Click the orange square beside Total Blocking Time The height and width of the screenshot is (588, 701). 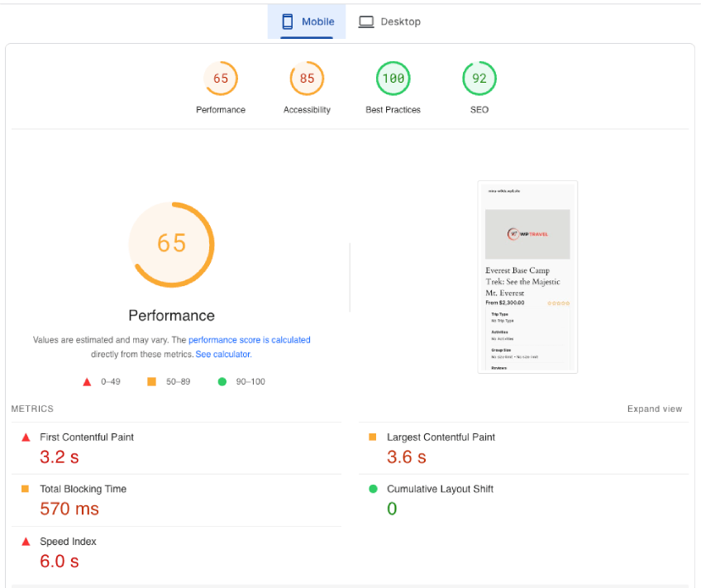coord(25,489)
